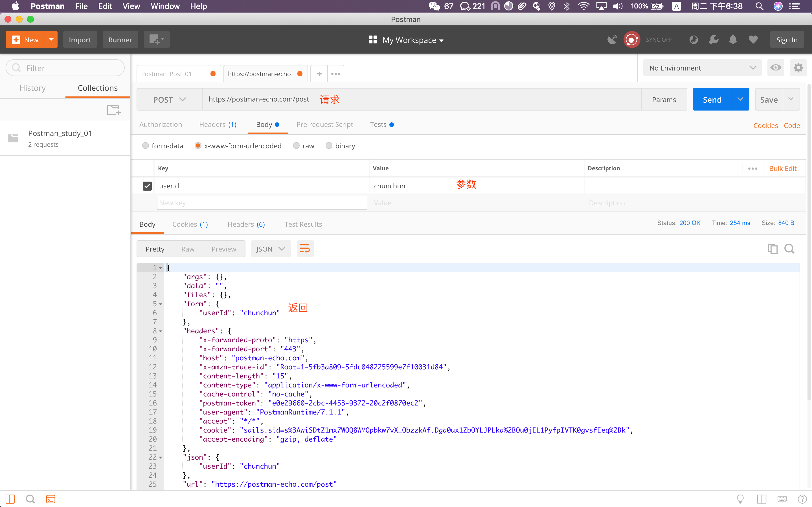Open Postman_study_01 collection folder
The height and width of the screenshot is (507, 812).
tap(65, 138)
